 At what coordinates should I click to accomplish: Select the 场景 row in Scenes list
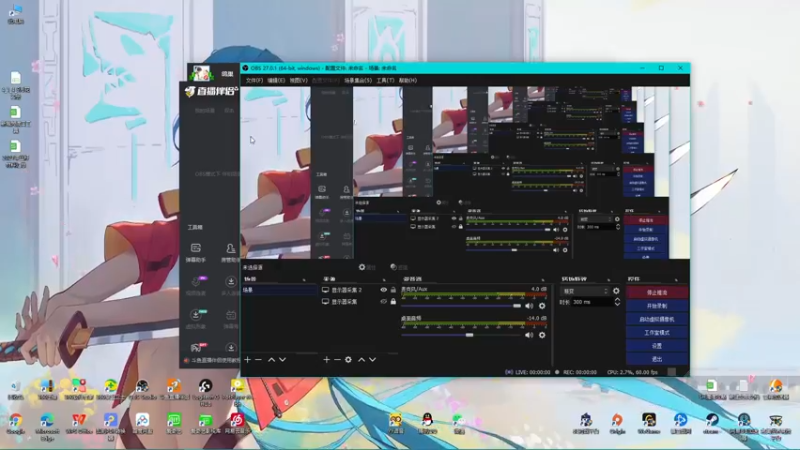click(279, 290)
